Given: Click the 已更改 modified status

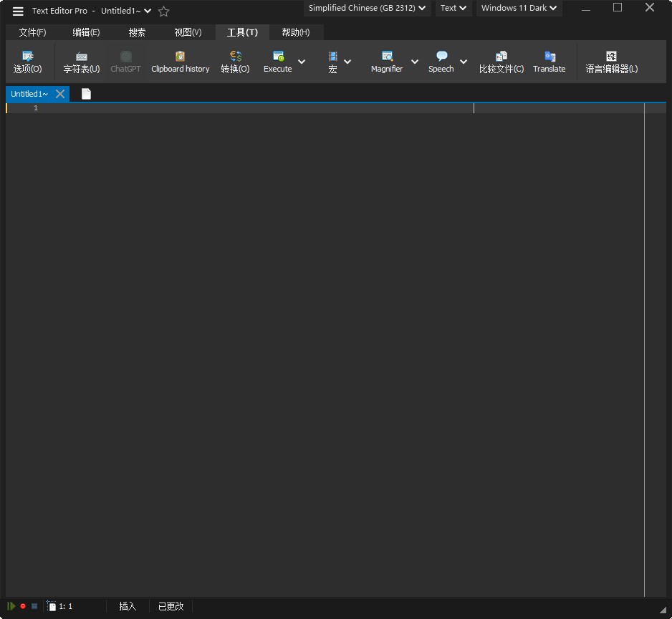Looking at the screenshot, I should [171, 606].
